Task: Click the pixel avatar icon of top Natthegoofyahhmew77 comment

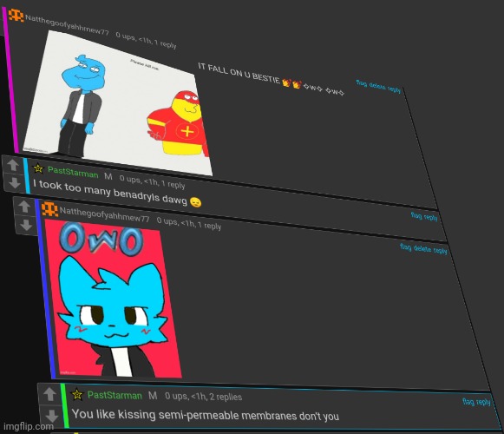Action: pyautogui.click(x=16, y=15)
